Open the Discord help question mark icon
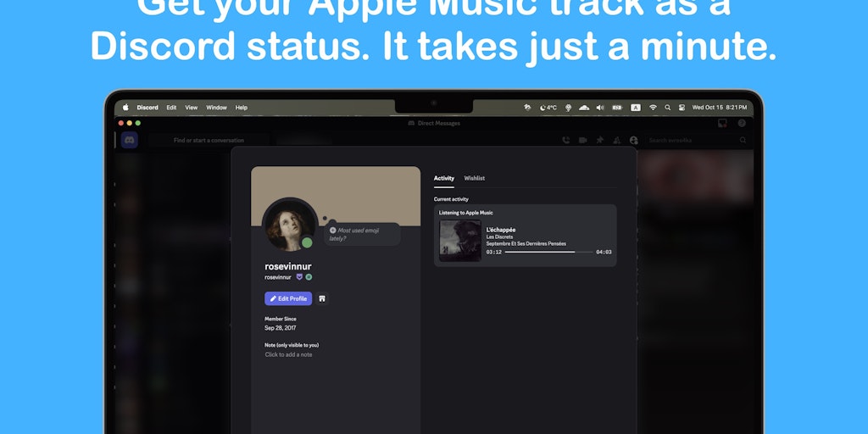Viewport: 868px width, 434px height. click(x=742, y=124)
